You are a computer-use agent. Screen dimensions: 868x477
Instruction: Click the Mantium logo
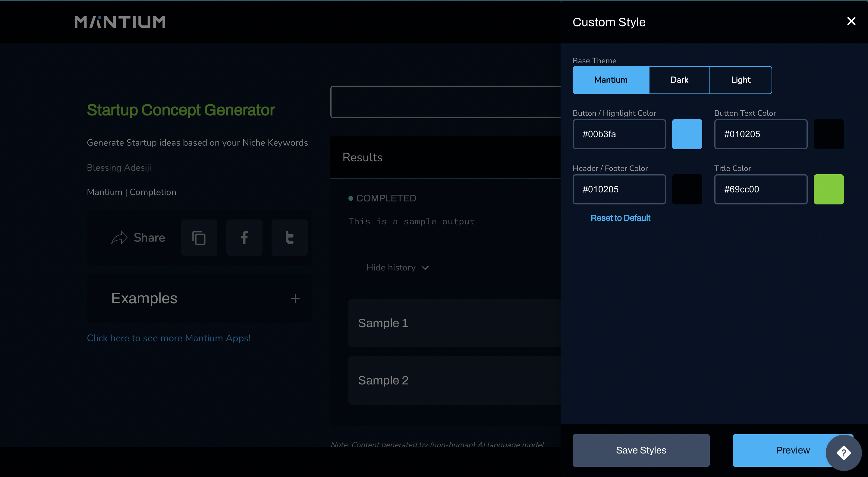pyautogui.click(x=120, y=22)
